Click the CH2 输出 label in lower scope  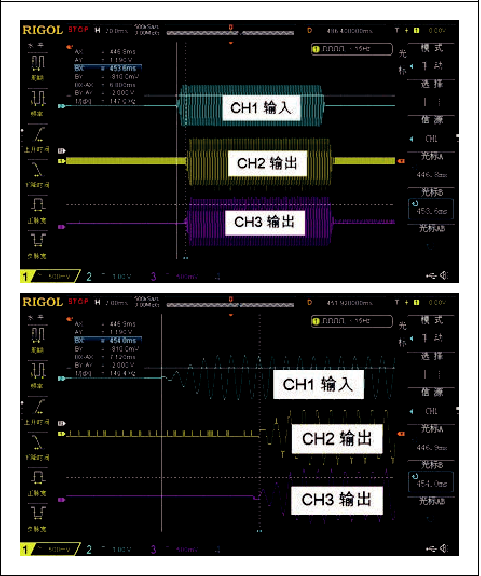click(x=337, y=439)
